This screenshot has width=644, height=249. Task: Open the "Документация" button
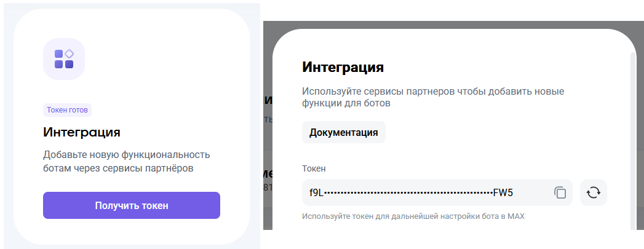(343, 133)
